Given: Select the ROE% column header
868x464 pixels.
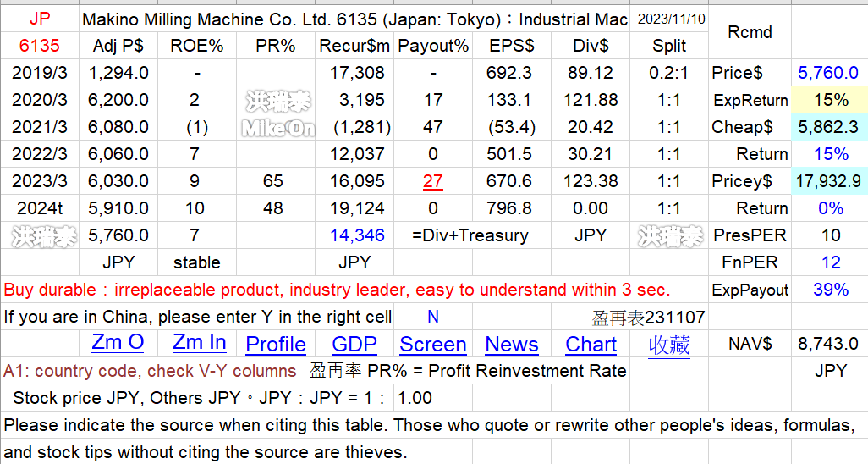Looking at the screenshot, I should pos(196,46).
